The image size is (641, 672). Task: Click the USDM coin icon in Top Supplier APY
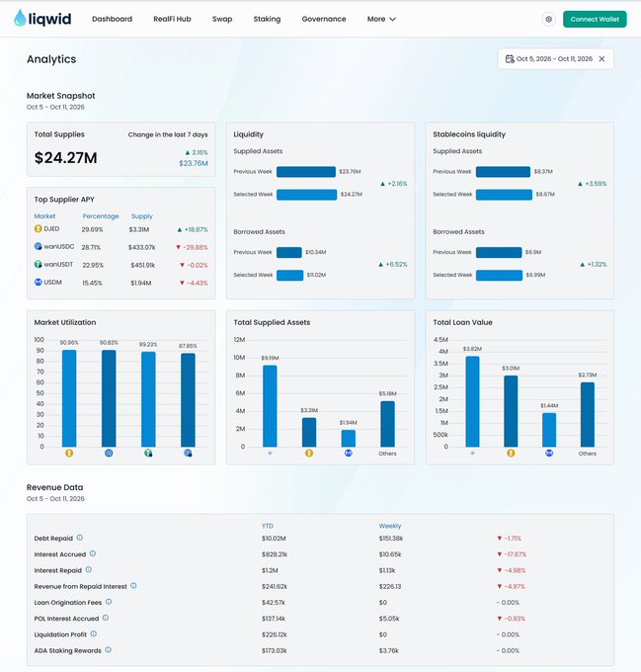pos(39,282)
